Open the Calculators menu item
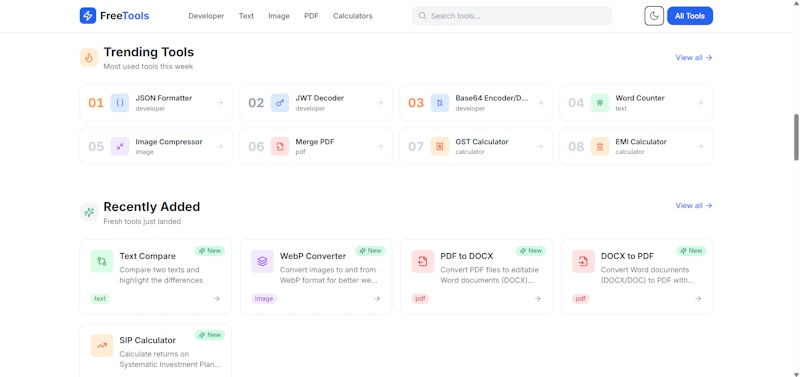 click(x=353, y=16)
